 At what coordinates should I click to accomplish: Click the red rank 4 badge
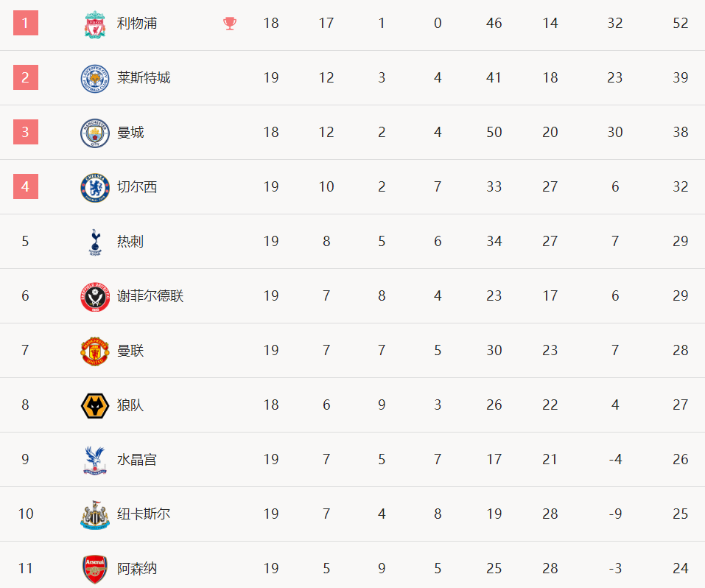[x=26, y=186]
